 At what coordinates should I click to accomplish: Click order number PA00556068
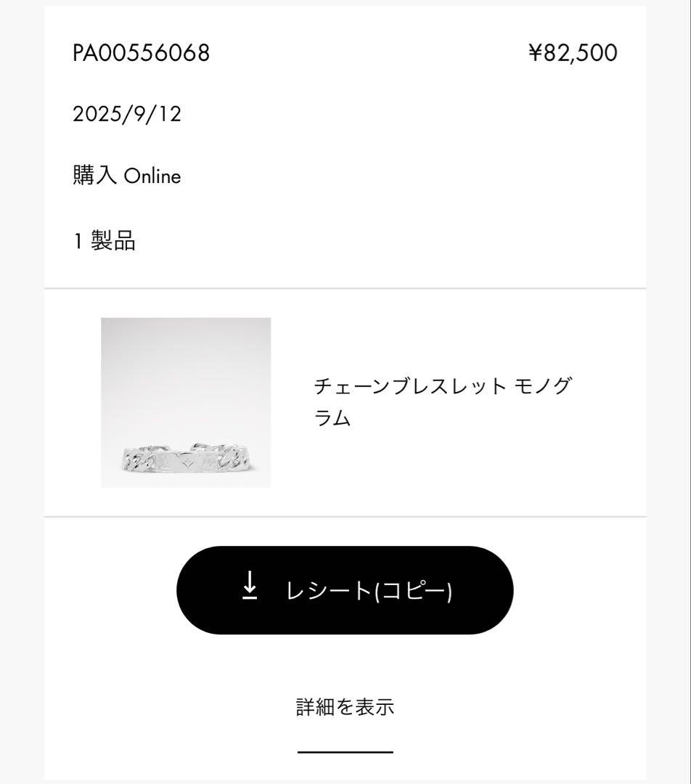pyautogui.click(x=141, y=53)
